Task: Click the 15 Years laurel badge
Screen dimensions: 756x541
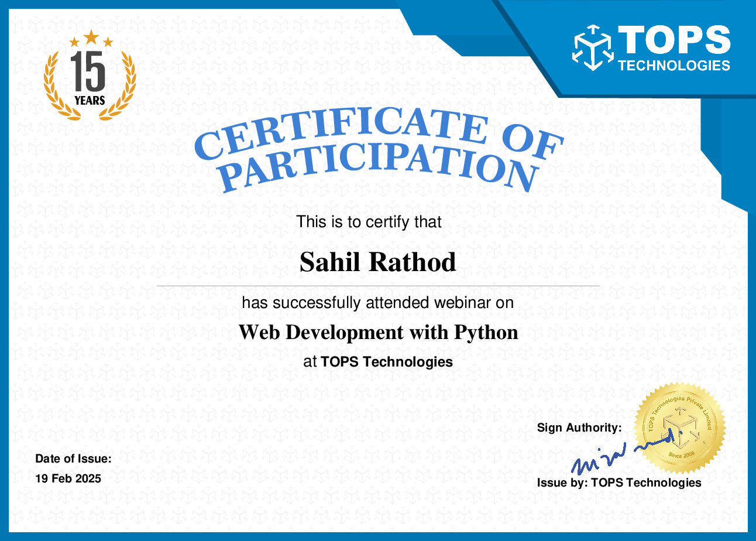Action: [90, 76]
